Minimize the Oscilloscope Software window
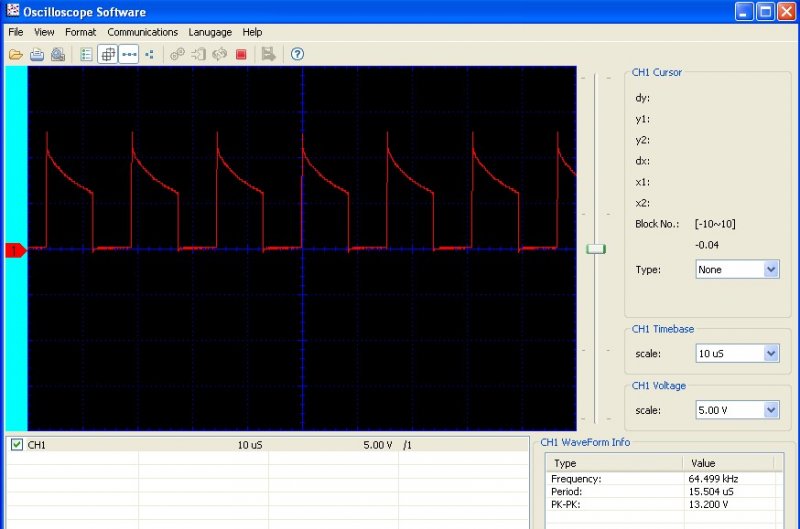The width and height of the screenshot is (800, 529). click(744, 11)
